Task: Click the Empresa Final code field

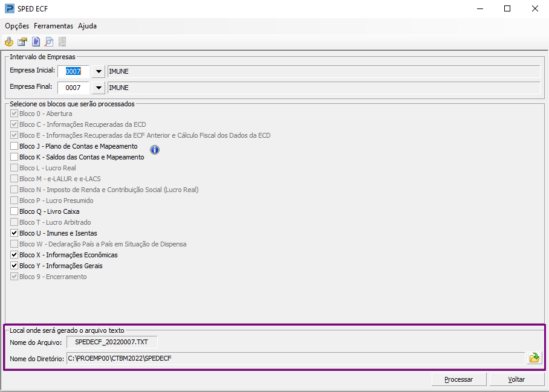Action: tap(73, 88)
